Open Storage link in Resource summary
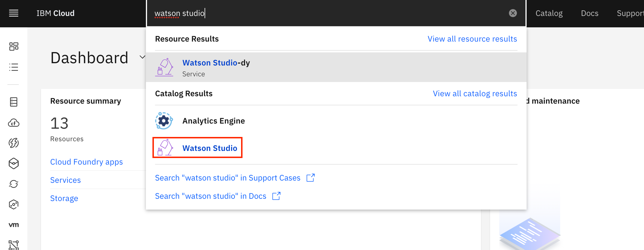644x250 pixels. (64, 198)
